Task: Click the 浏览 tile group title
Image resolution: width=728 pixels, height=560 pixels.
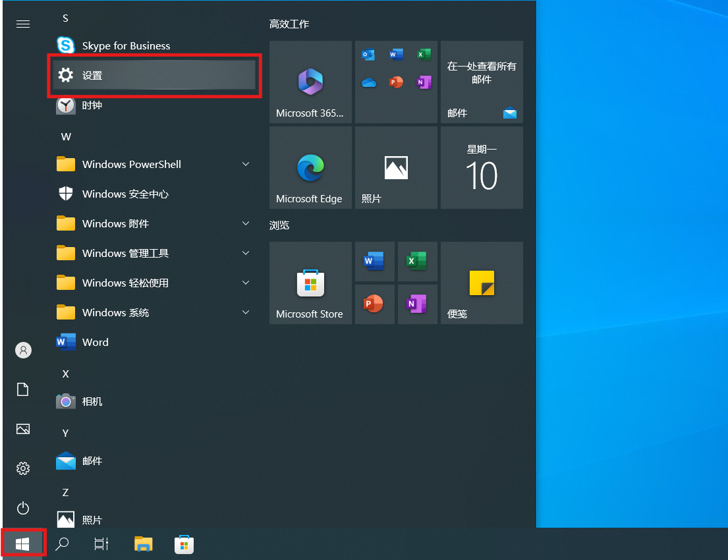Action: pyautogui.click(x=279, y=225)
